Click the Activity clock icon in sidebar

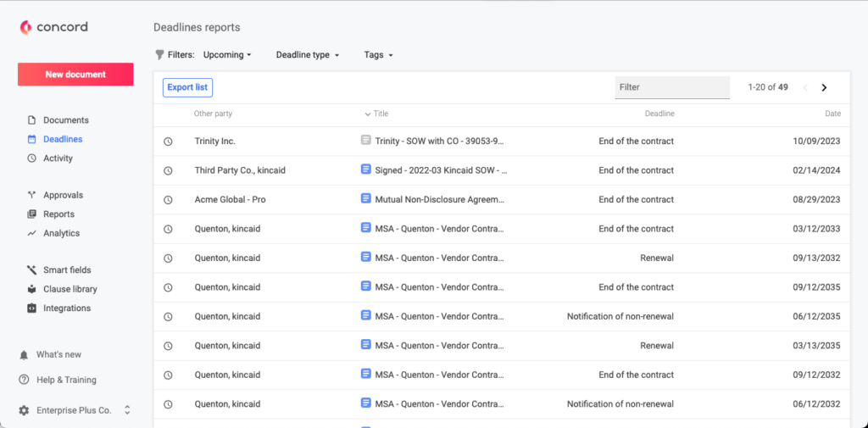click(31, 158)
